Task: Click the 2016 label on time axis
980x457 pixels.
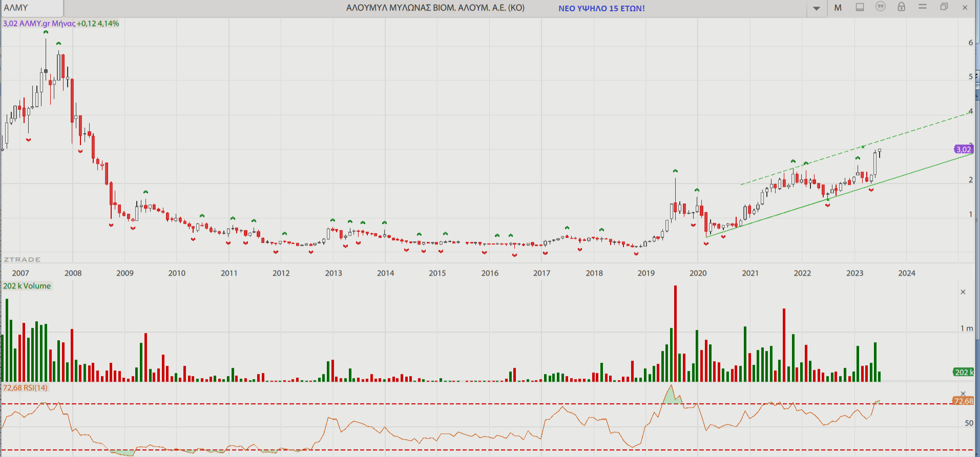Action: tap(490, 273)
